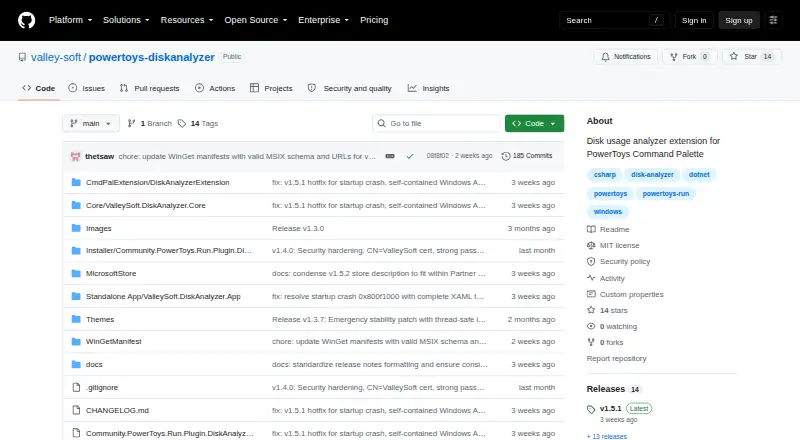Click the powertoys-run topic tag
Viewport: 800px width, 440px height.
[665, 193]
